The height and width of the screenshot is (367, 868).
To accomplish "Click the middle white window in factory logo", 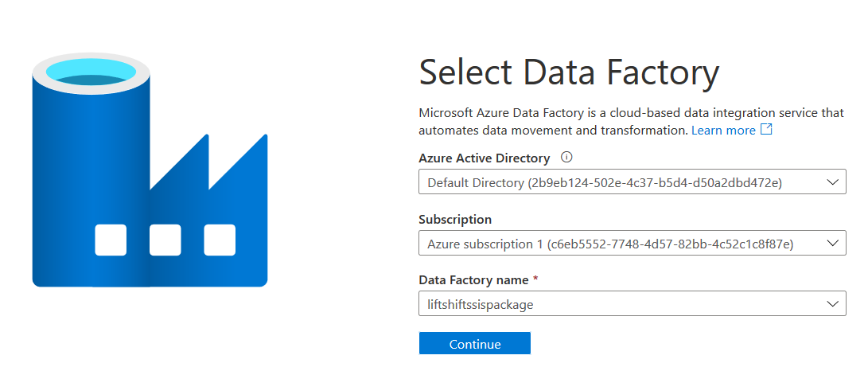I will coord(165,240).
